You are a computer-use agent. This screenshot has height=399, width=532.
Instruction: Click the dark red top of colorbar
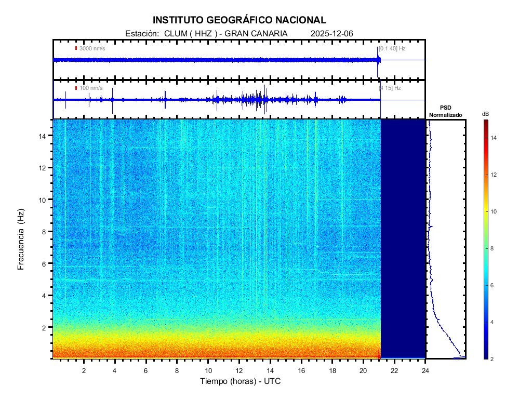coord(485,122)
